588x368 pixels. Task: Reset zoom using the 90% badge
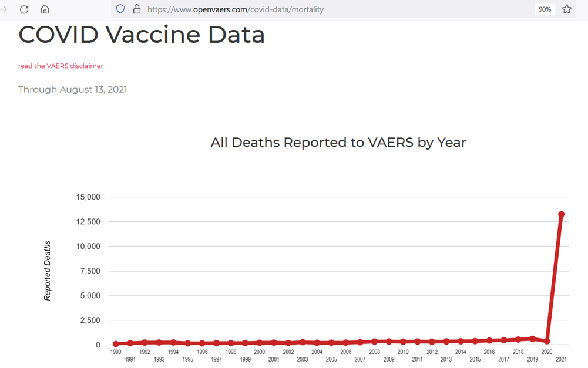545,9
